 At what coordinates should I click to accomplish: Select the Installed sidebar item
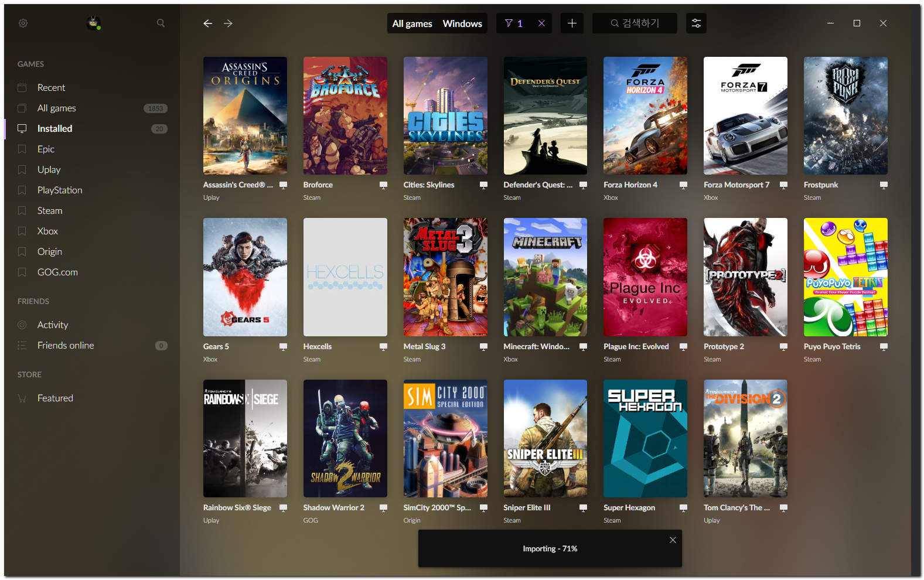tap(93, 128)
